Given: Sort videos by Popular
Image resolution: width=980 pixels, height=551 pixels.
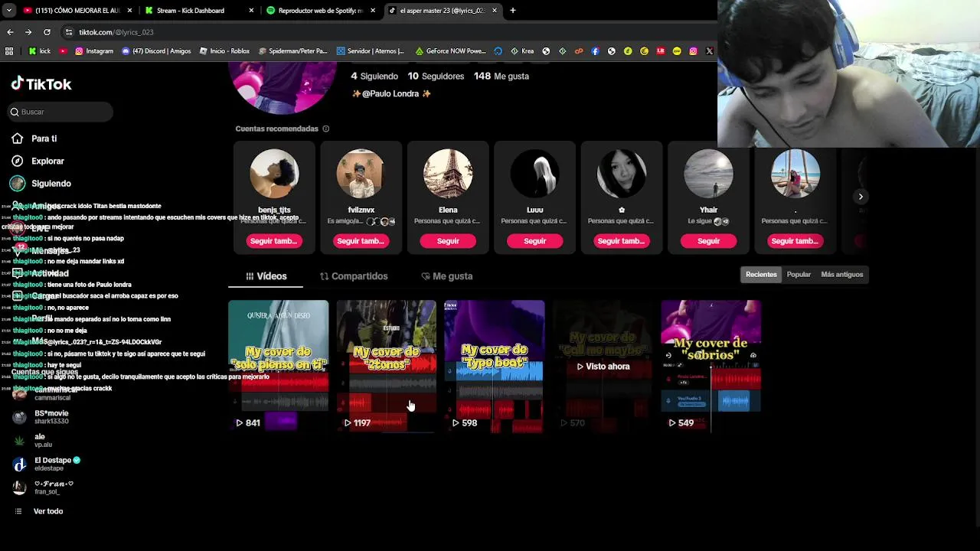Looking at the screenshot, I should click(x=799, y=275).
